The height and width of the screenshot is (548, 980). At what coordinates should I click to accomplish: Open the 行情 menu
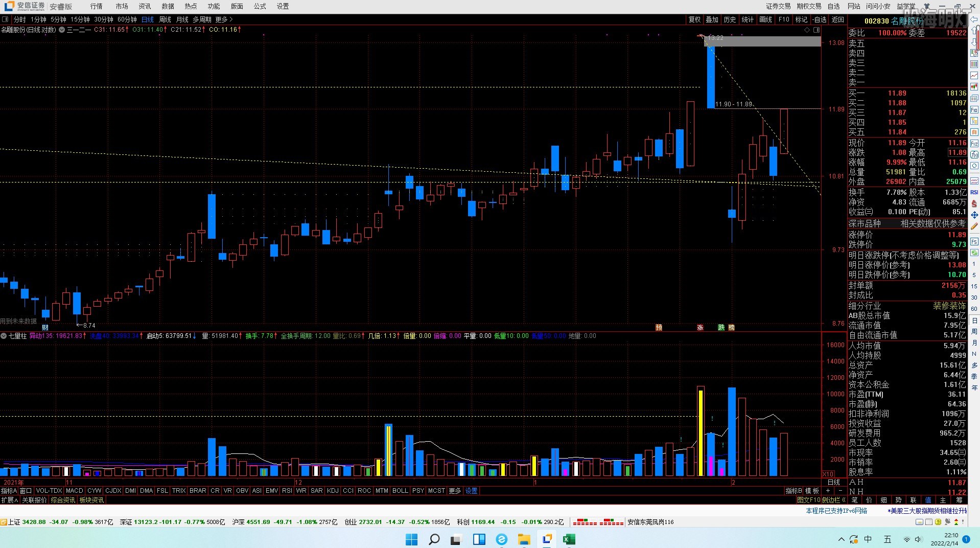coord(96,6)
